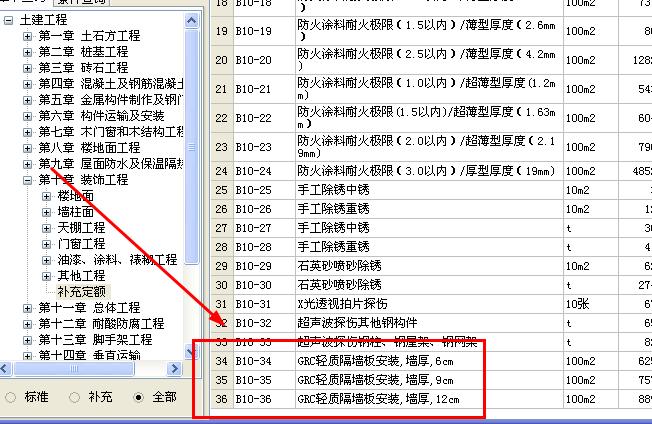Image resolution: width=652 pixels, height=424 pixels.
Task: Select B10-25 手工除锈中锈 name cell
Action: tap(429, 190)
